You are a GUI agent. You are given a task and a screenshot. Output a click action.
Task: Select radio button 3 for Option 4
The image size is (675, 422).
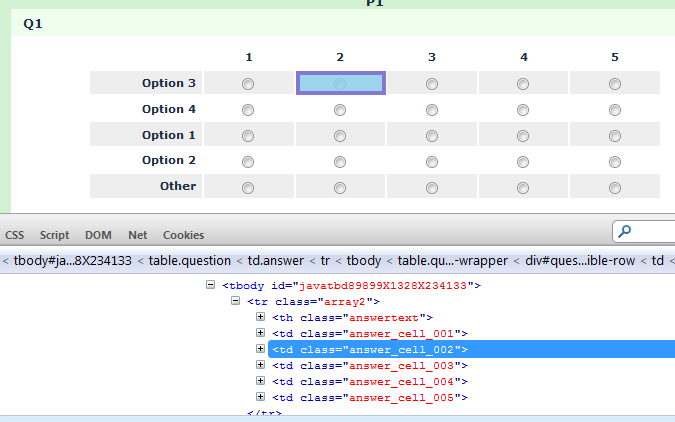tap(431, 110)
